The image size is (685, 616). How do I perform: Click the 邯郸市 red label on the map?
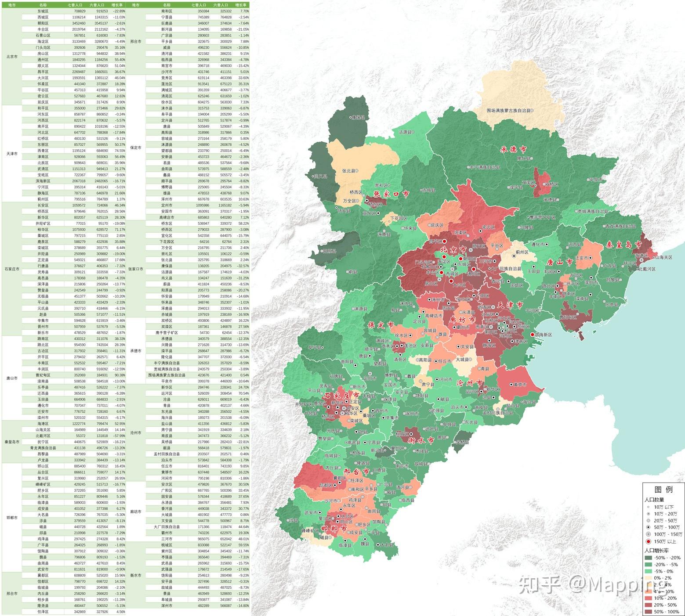point(334,529)
